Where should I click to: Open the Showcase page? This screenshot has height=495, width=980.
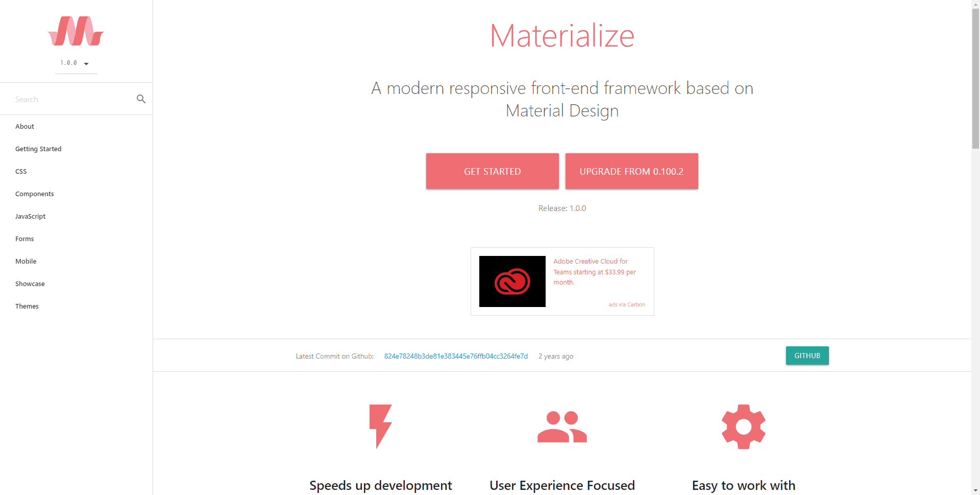76,284
